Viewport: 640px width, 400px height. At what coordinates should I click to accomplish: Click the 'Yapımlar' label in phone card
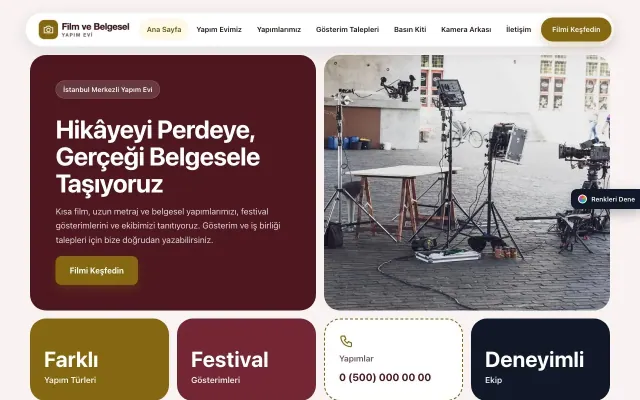coord(356,359)
